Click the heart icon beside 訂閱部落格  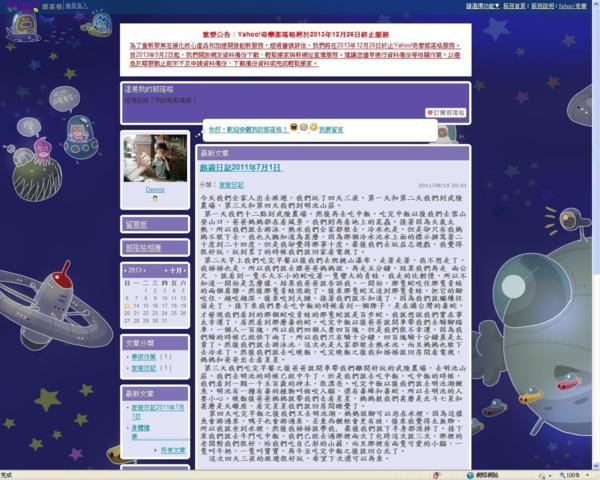431,113
